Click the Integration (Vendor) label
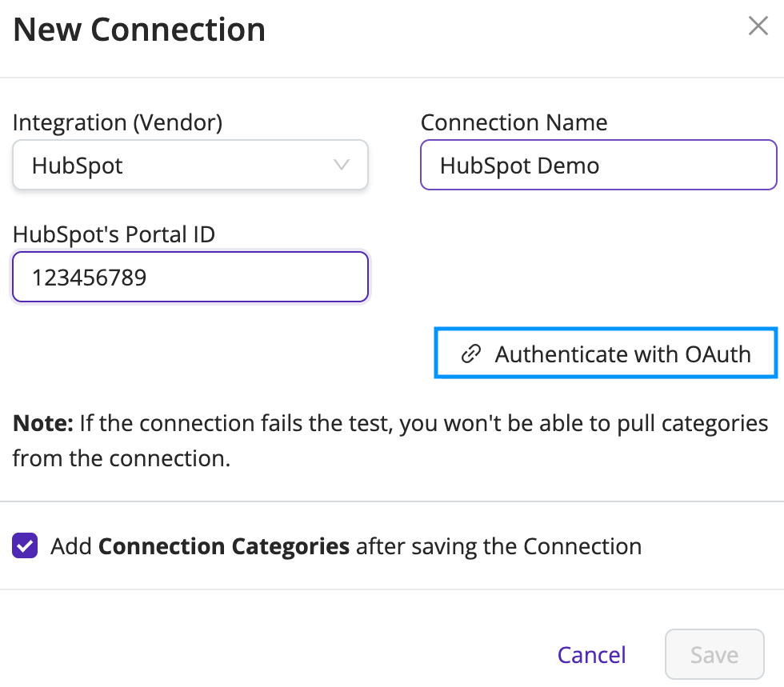784x687 pixels. click(118, 122)
